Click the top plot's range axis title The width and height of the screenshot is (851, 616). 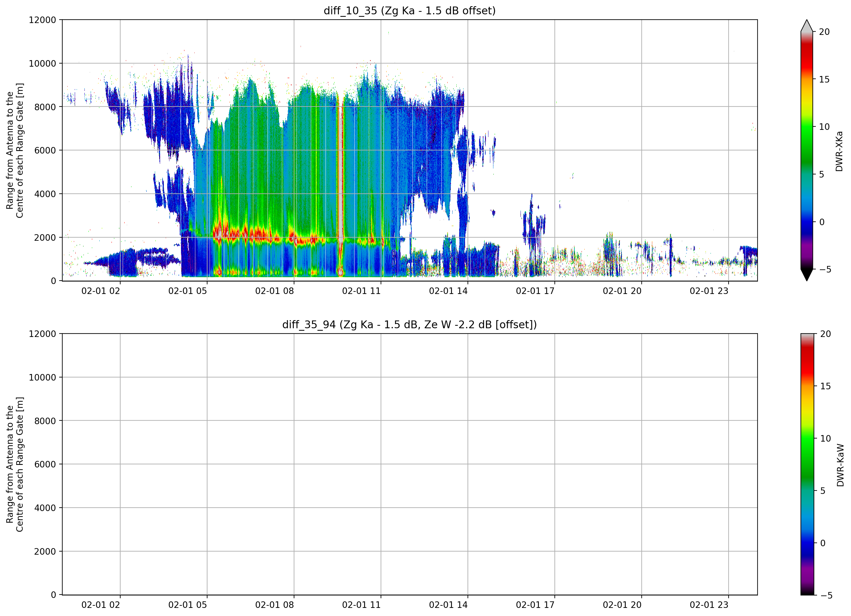pos(15,150)
